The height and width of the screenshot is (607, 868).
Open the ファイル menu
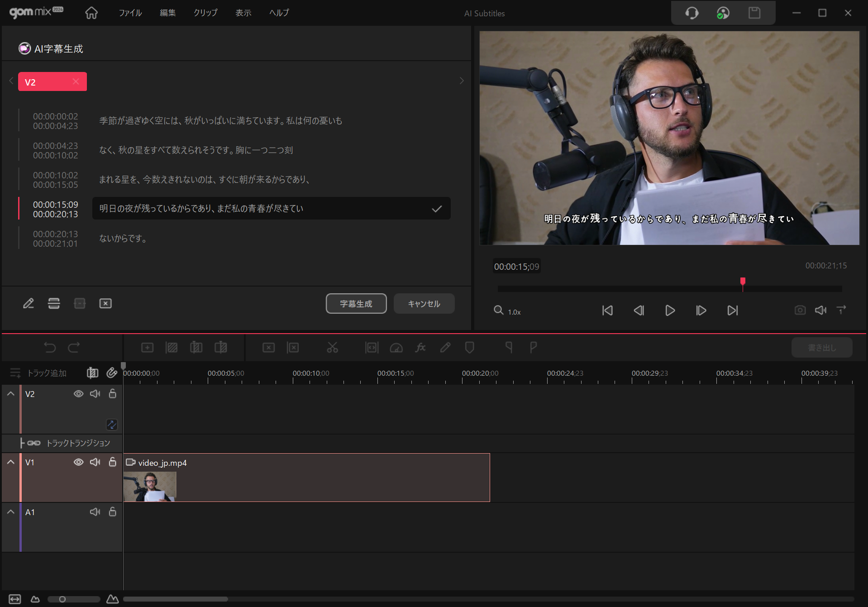(x=130, y=13)
